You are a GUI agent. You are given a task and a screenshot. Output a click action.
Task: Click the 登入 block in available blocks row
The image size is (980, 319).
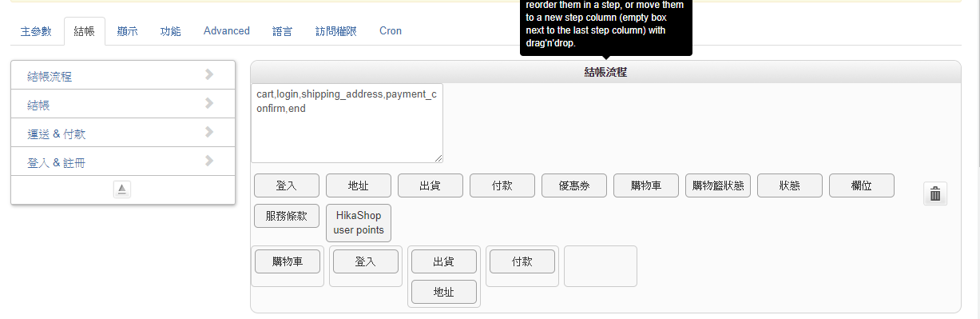[x=287, y=185]
